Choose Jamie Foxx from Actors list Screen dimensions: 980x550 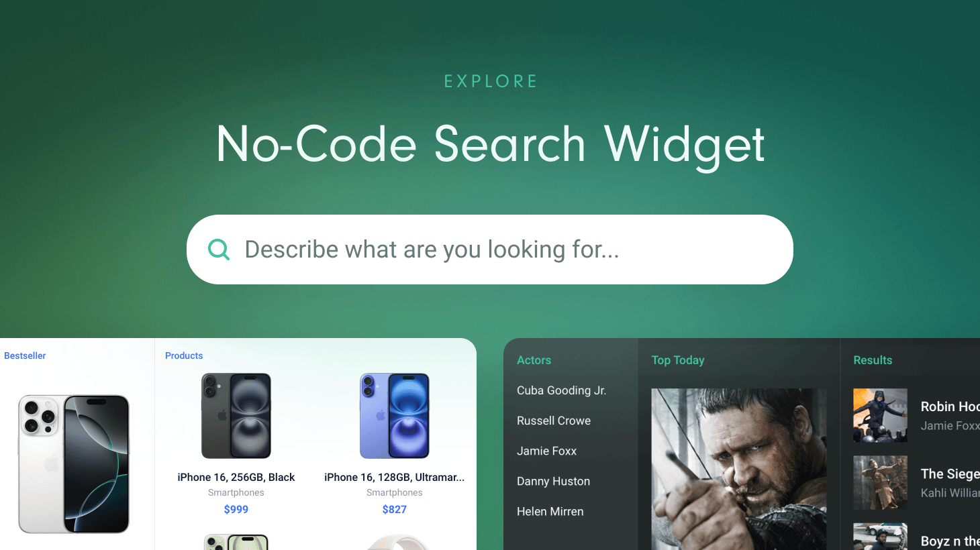[x=546, y=451]
